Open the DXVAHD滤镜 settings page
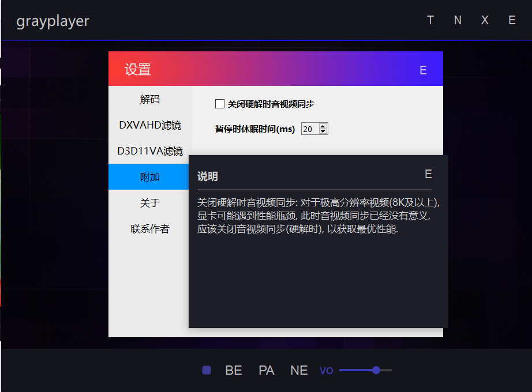Viewport: 532px width, 392px height. tap(149, 125)
